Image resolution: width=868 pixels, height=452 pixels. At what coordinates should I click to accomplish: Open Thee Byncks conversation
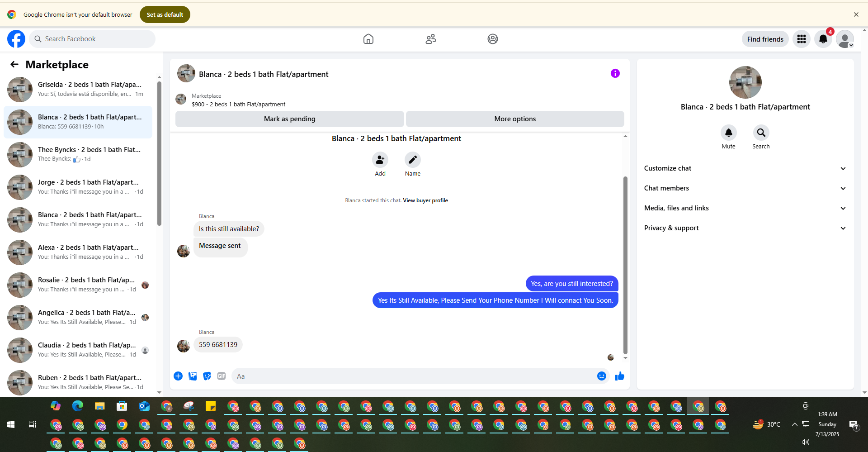[x=78, y=154]
